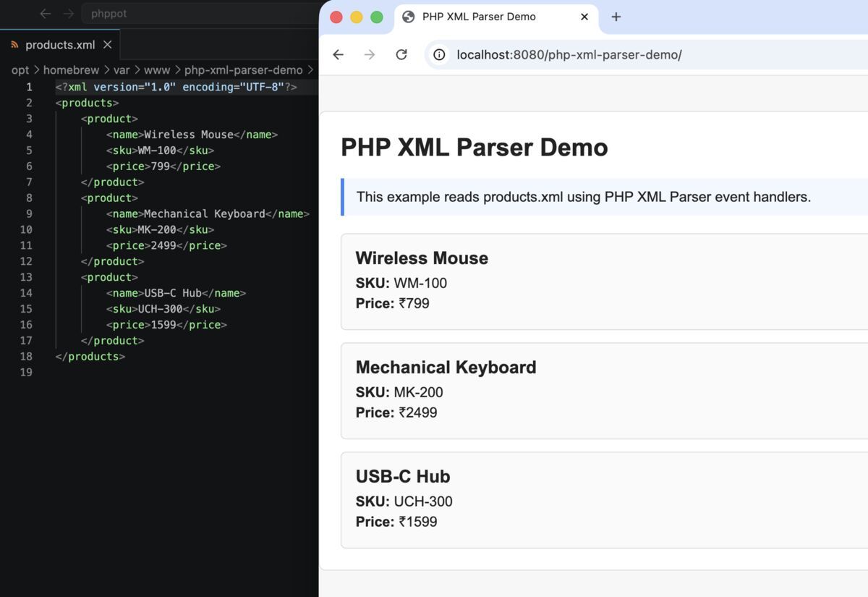The height and width of the screenshot is (597, 868).
Task: Click the price 1599 line in the editor
Action: coord(166,325)
